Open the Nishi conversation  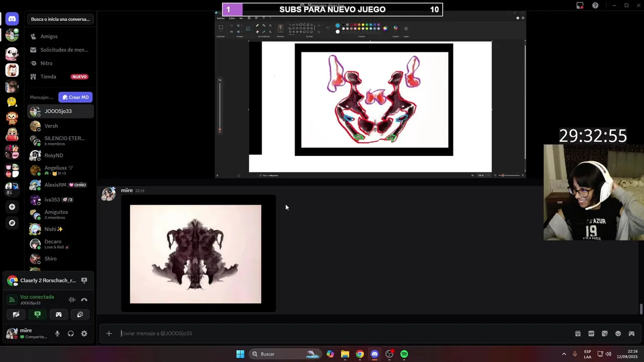tap(60, 229)
